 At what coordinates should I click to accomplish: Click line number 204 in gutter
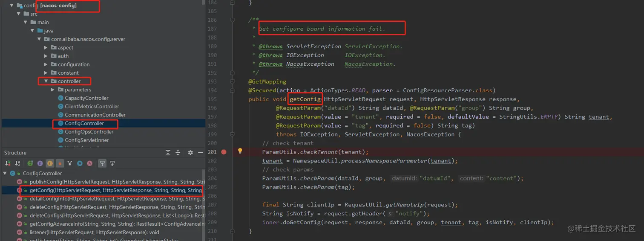[212, 178]
